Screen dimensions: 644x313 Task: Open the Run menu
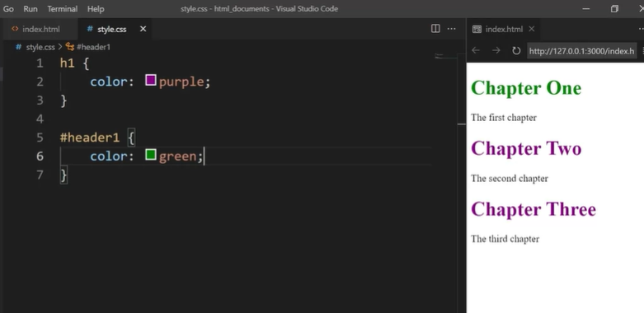[31, 8]
